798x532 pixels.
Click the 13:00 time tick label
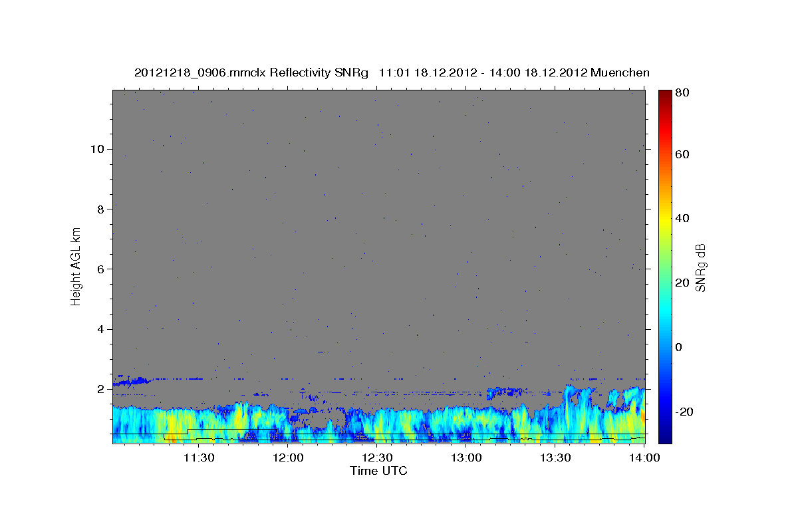(466, 458)
